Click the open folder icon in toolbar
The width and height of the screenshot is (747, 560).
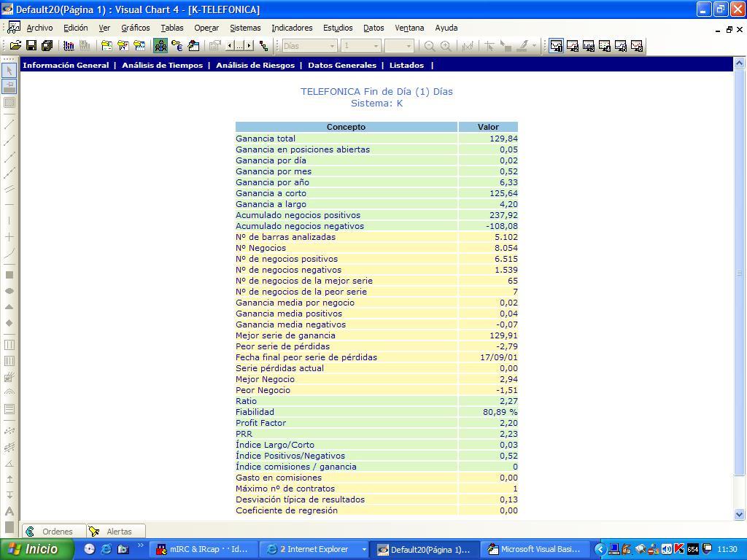(15, 46)
